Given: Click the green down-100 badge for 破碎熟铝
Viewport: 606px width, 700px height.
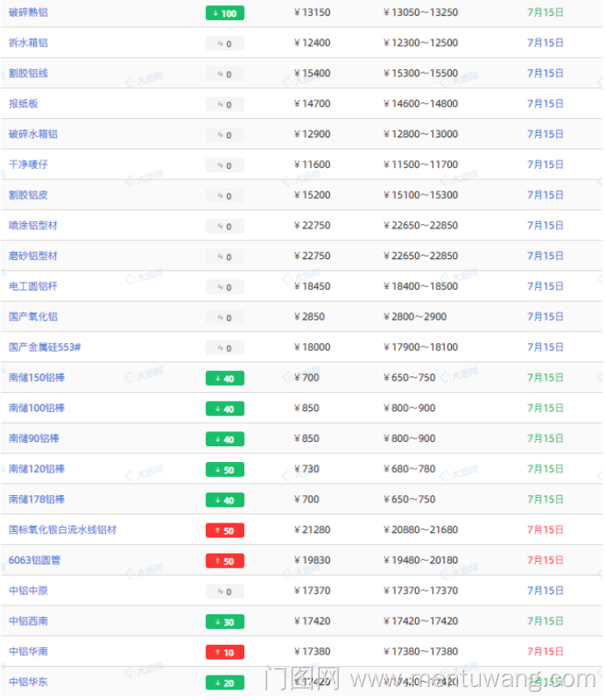Looking at the screenshot, I should pos(224,13).
